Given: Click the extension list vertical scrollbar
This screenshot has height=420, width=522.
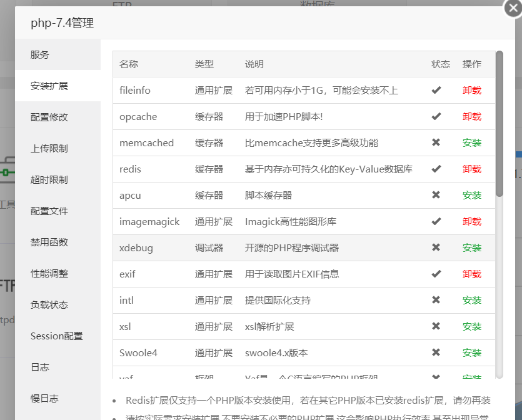Looking at the screenshot, I should (499, 125).
